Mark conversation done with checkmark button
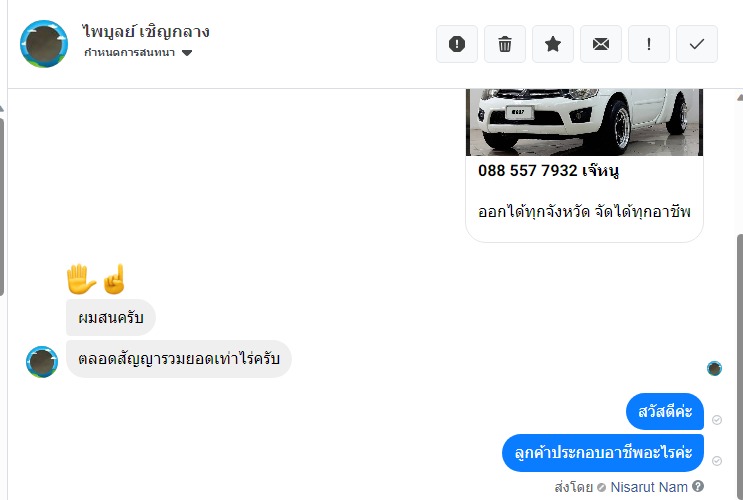The height and width of the screenshot is (500, 743). click(697, 44)
